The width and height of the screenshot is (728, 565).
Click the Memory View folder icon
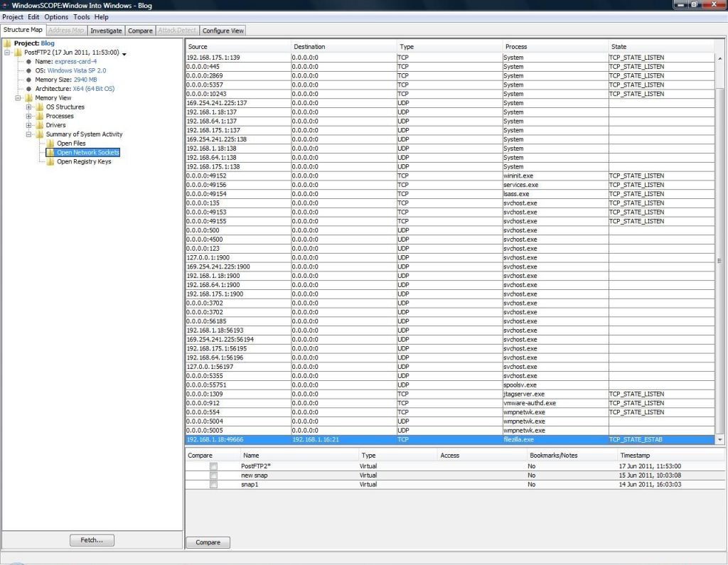[28, 98]
